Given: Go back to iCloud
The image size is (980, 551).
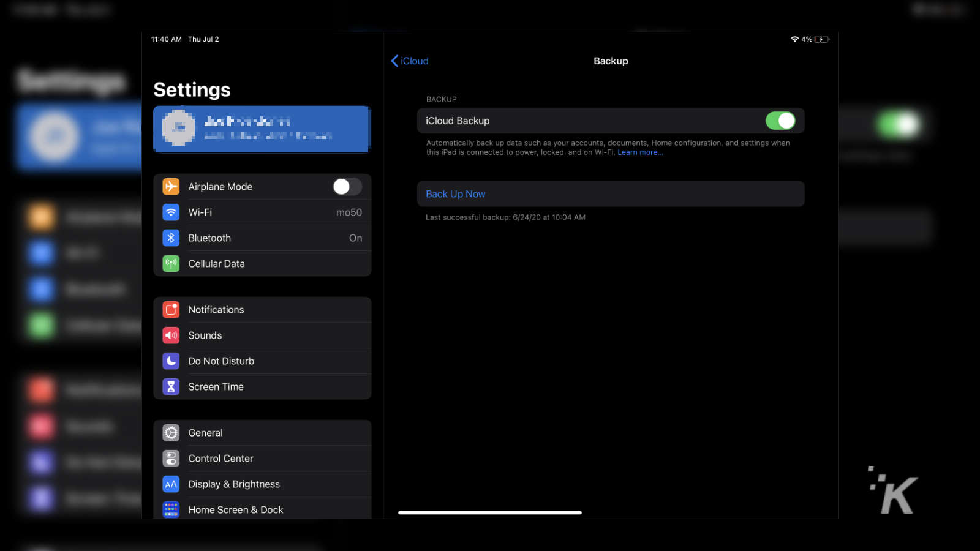Looking at the screenshot, I should coord(410,61).
